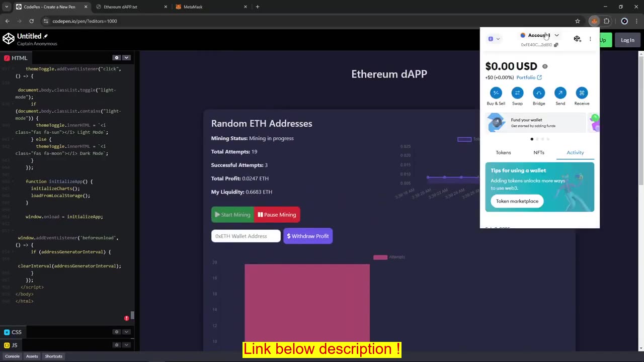Click the first carousel dot under wallet banner
This screenshot has height=362, width=644.
tap(532, 139)
